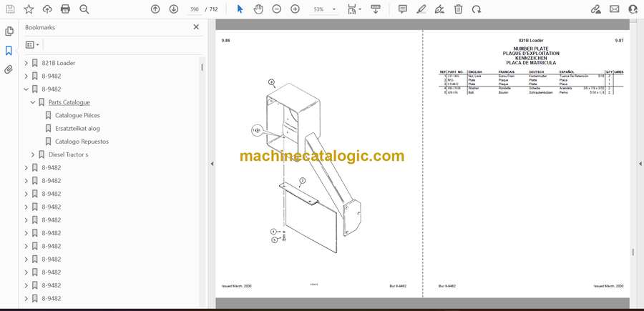The image size is (644, 311).
Task: Add a comment note
Action: tap(402, 9)
